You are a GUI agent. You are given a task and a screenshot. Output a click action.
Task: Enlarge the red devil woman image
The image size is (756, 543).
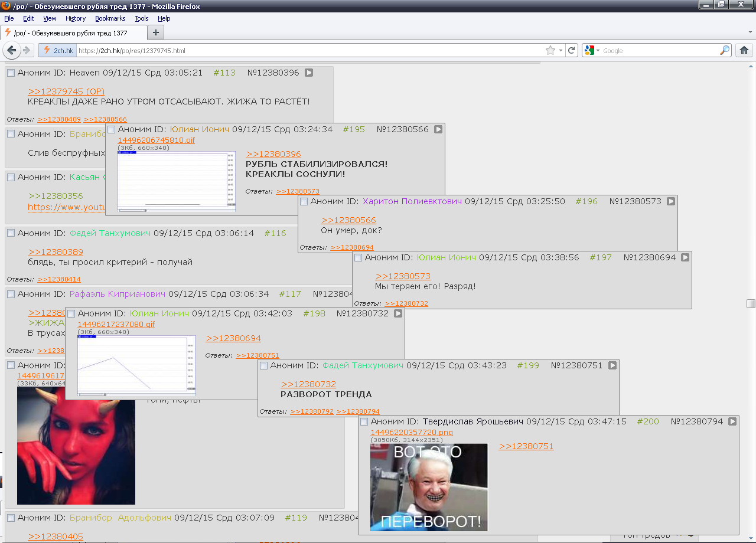76,446
